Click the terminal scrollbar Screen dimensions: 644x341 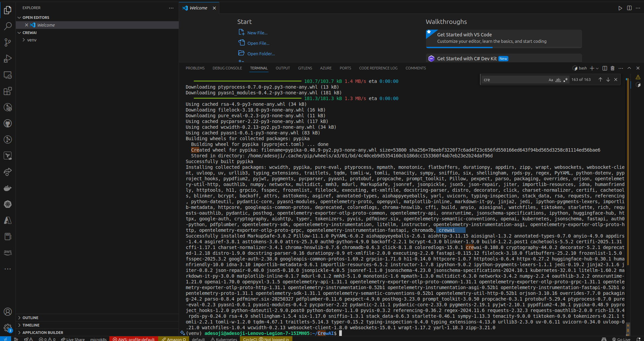(x=628, y=172)
